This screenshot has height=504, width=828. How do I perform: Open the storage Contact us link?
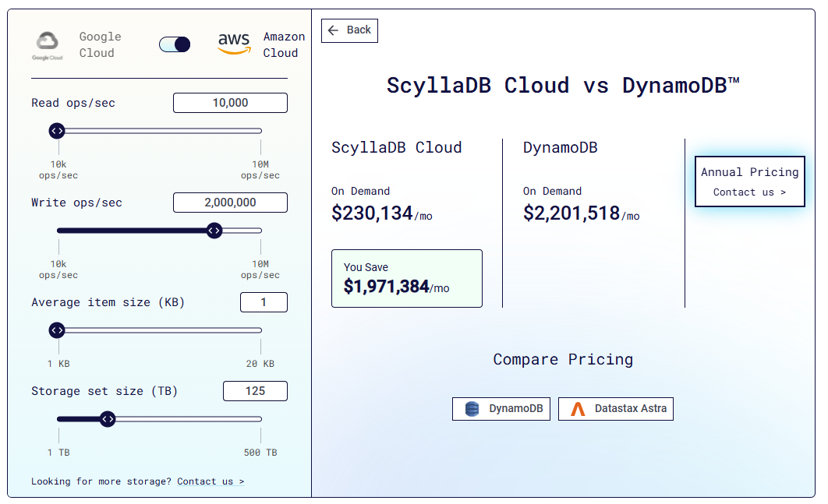pyautogui.click(x=211, y=481)
